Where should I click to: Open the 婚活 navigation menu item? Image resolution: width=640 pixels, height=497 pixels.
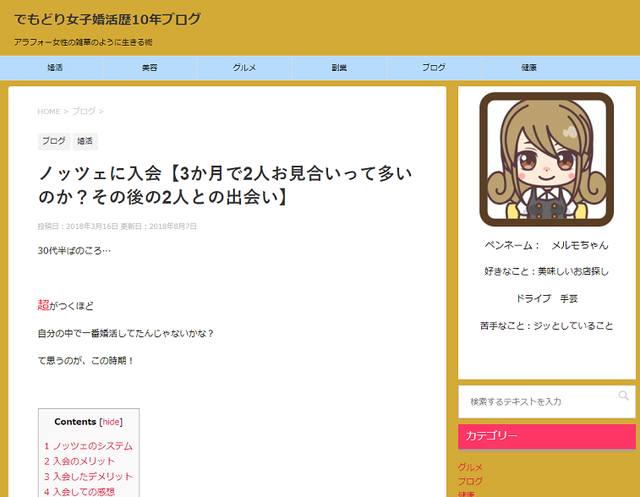click(x=55, y=68)
